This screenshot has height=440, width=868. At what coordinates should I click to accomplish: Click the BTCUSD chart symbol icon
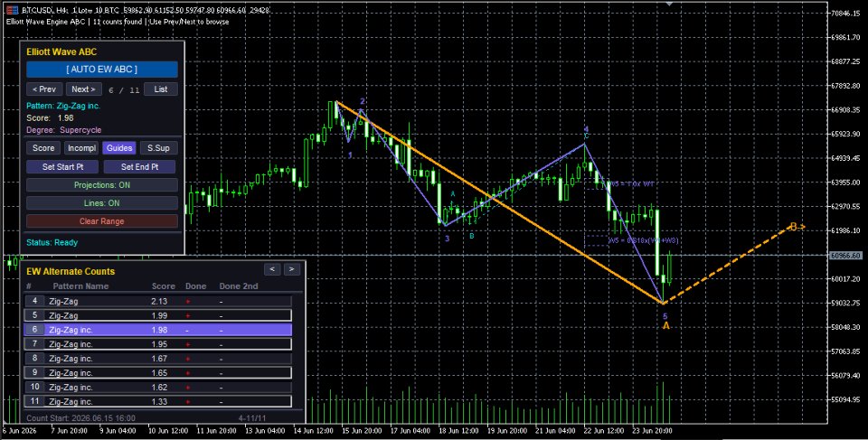click(x=12, y=10)
